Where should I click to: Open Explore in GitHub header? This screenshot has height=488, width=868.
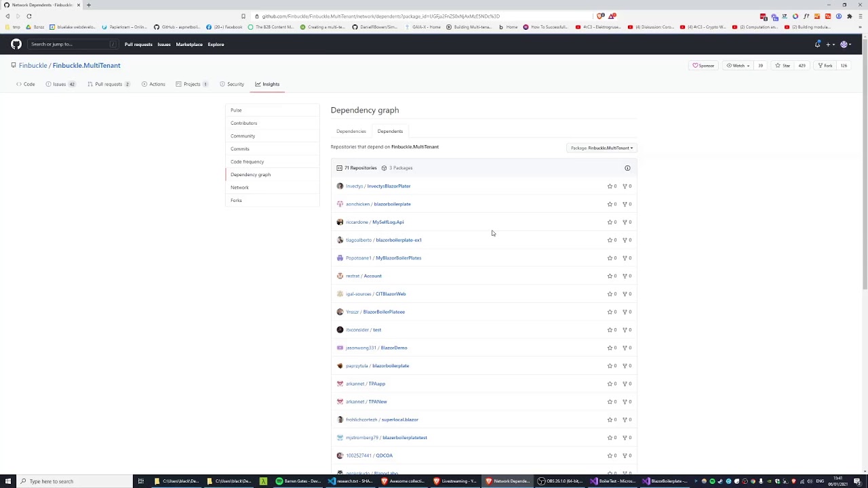point(216,44)
